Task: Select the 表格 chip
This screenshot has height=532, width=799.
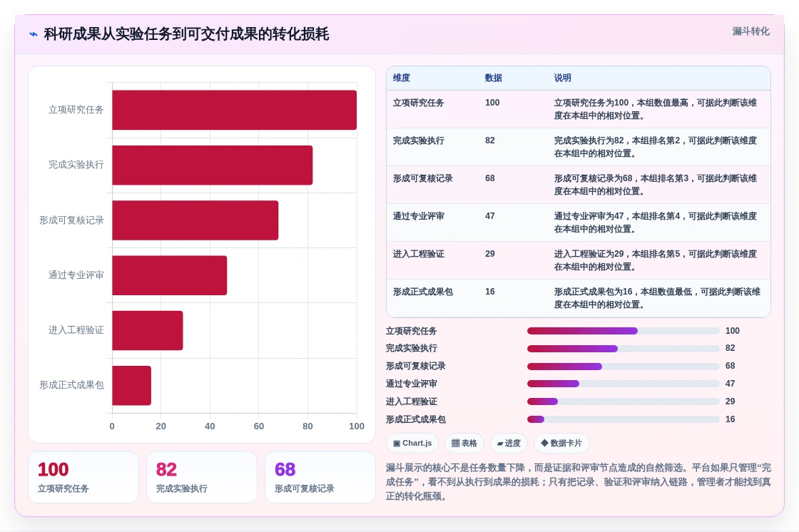Action: click(x=464, y=444)
